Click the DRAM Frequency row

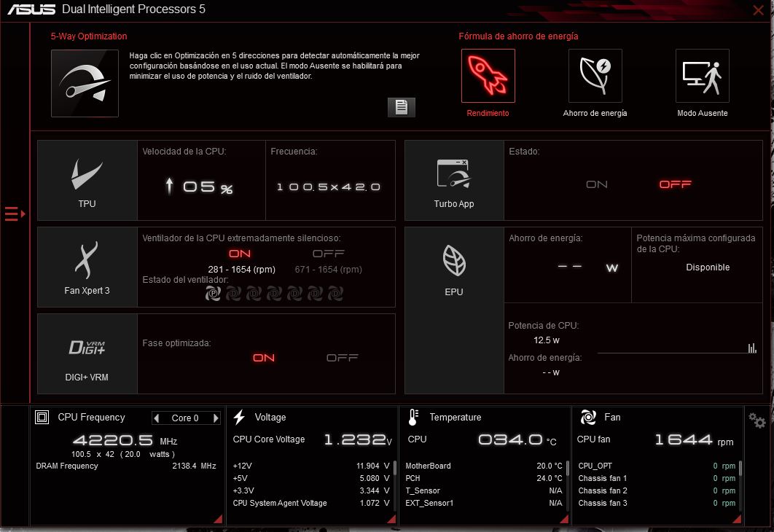click(126, 466)
